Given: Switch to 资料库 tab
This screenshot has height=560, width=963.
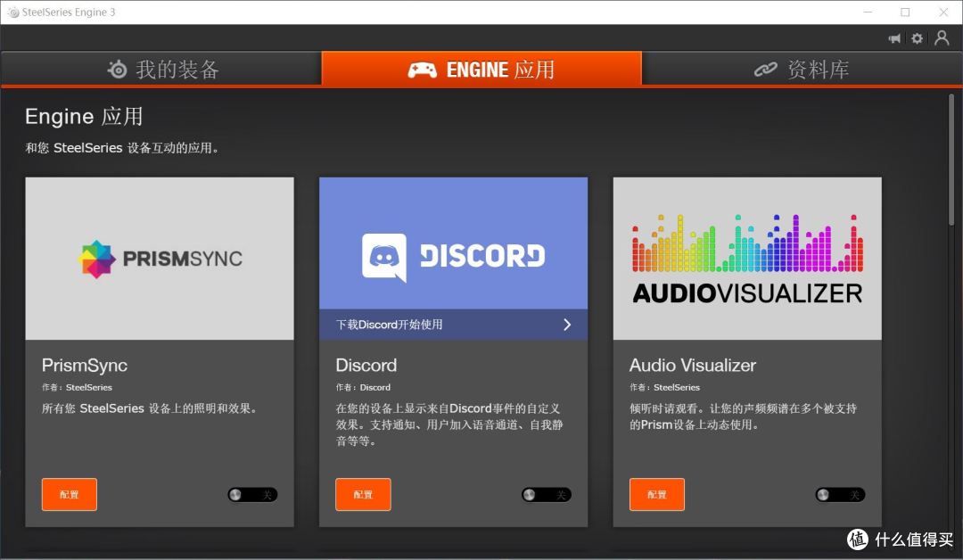Looking at the screenshot, I should click(802, 69).
